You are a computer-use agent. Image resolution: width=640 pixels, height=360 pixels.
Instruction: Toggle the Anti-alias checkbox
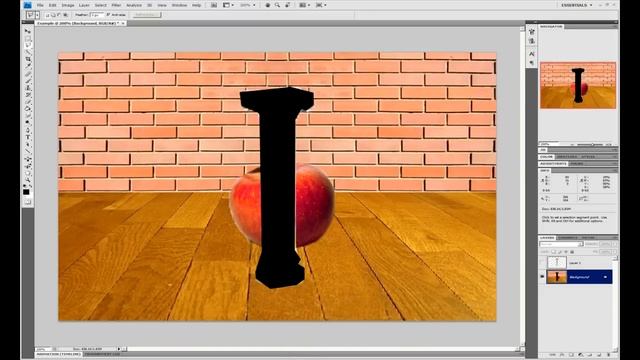(x=108, y=15)
